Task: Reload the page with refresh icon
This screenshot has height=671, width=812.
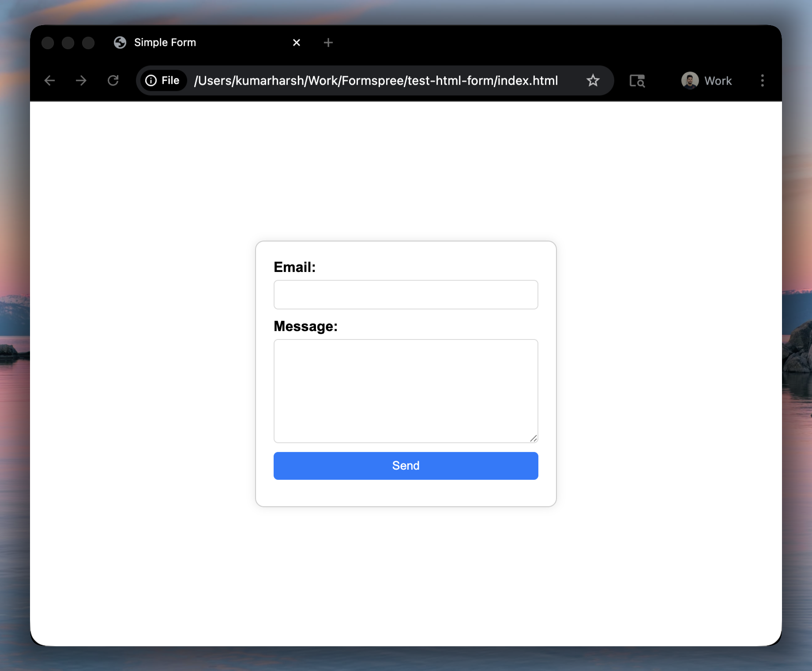Action: [113, 80]
